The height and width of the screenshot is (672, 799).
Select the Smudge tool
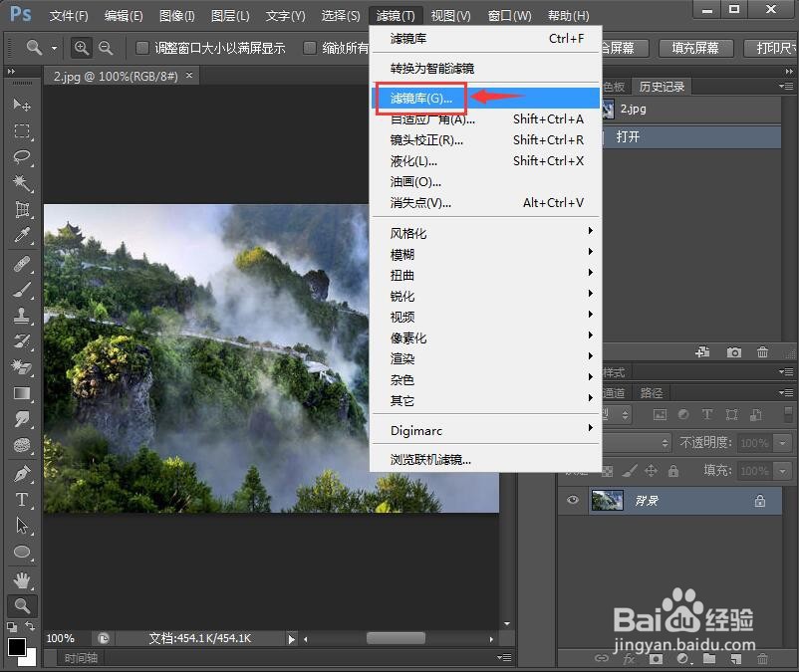tap(21, 419)
